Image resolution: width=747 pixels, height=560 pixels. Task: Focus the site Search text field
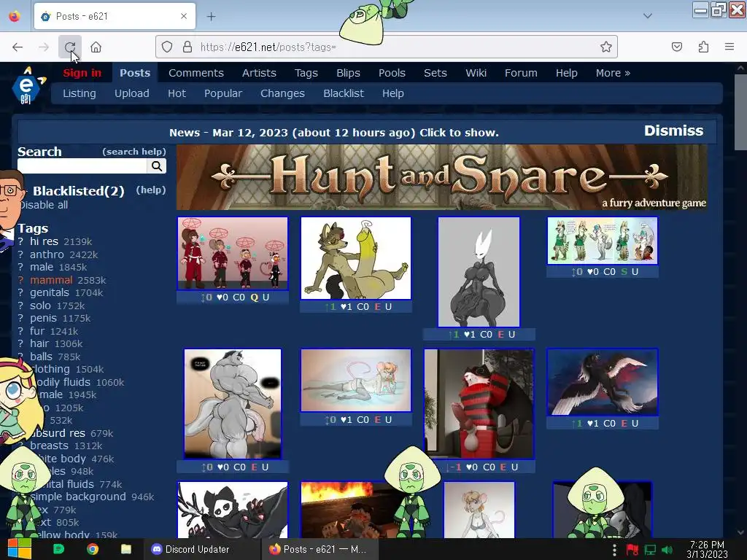coord(82,166)
